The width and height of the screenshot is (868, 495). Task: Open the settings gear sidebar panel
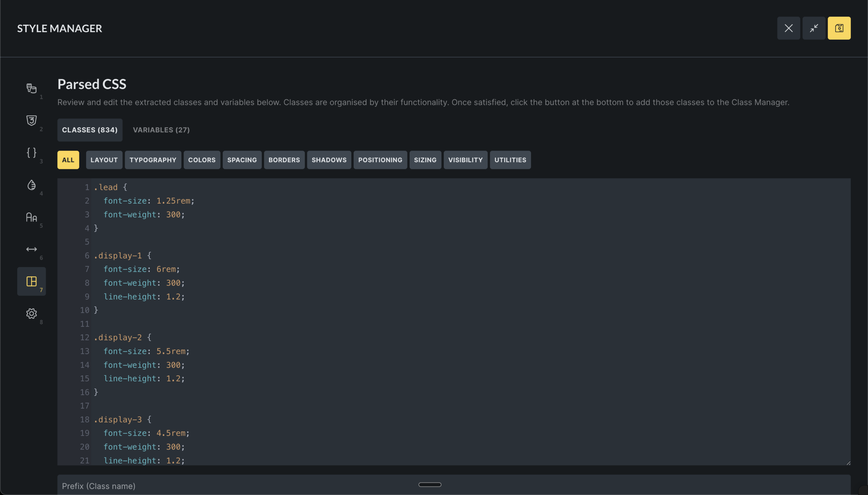click(x=31, y=313)
